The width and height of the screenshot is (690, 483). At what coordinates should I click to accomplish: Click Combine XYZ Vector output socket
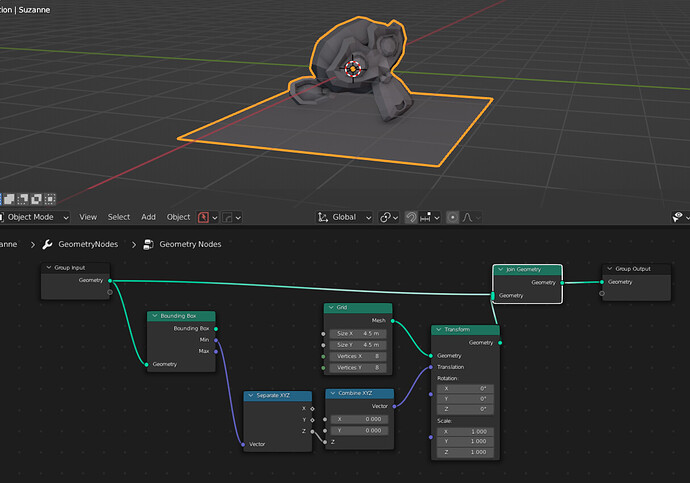pos(394,406)
